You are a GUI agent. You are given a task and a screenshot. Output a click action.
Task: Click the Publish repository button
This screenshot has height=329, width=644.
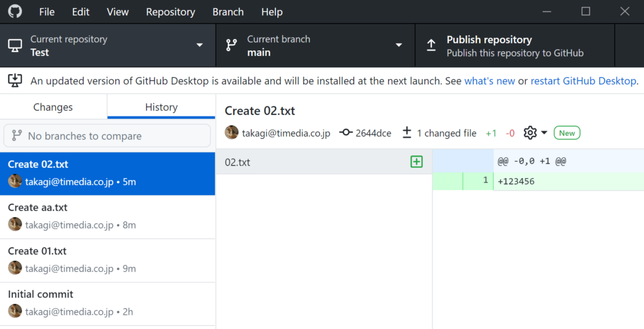point(515,45)
